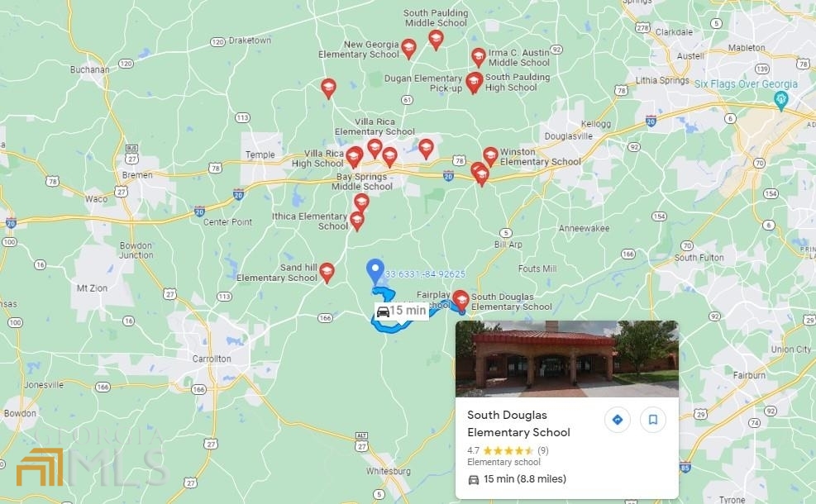Click the Carrollton city label

[212, 359]
